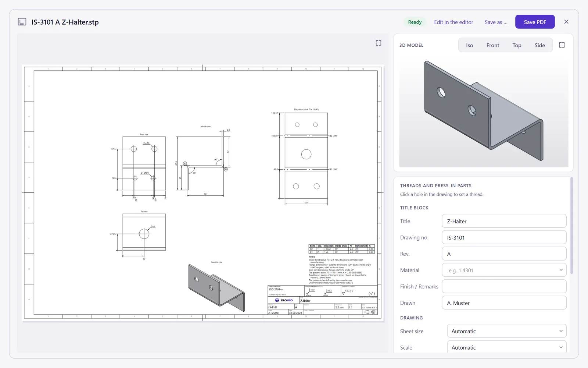Close the drawing dialog with X
The width and height of the screenshot is (588, 368).
[x=566, y=22]
